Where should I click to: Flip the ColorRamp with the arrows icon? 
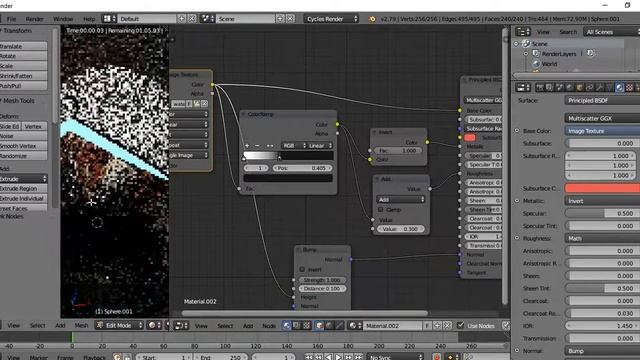click(x=270, y=145)
